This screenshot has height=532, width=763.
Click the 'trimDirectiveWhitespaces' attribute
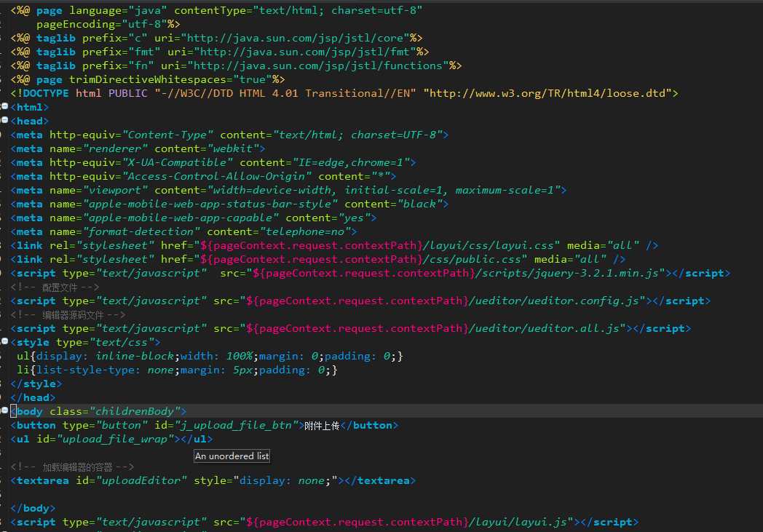(148, 79)
